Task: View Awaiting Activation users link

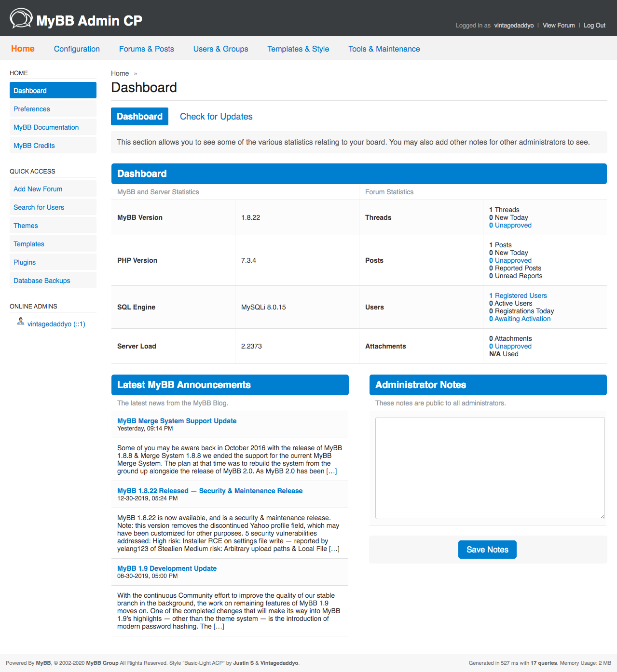Action: pyautogui.click(x=522, y=319)
